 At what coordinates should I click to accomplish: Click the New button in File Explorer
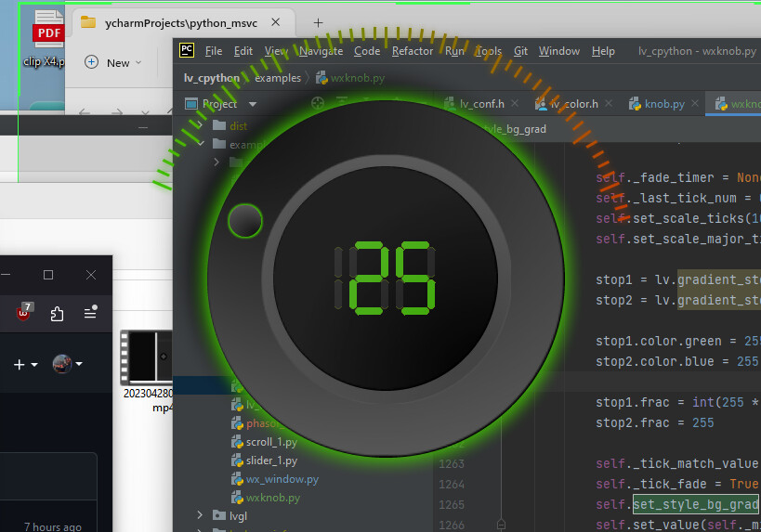[112, 63]
